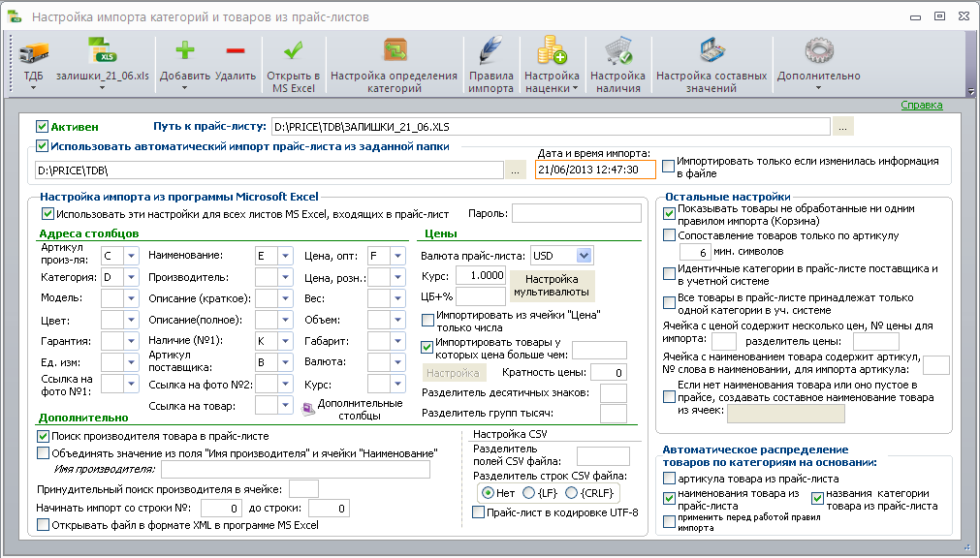980x558 pixels.
Task: Toggle the Активен checkbox
Action: pos(42,127)
